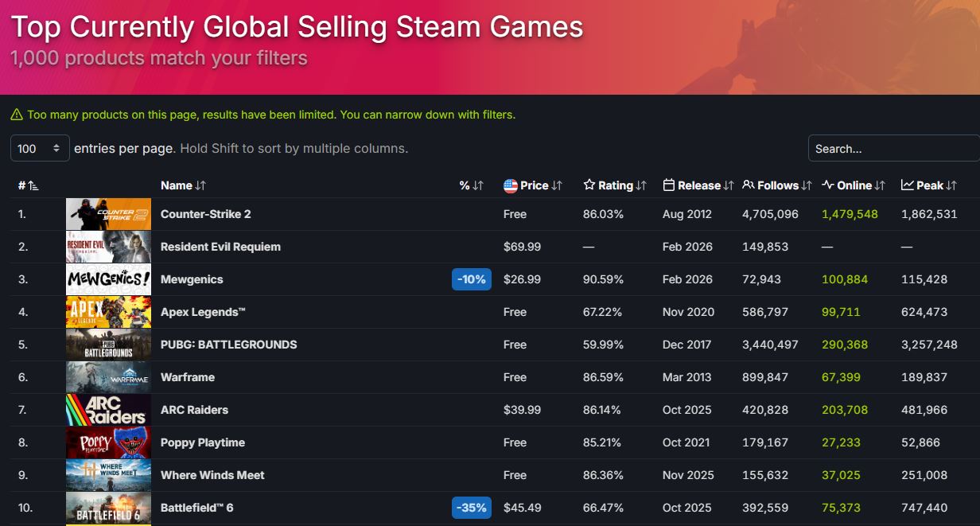Click the -10% discount badge for Mewgenics

coord(472,279)
